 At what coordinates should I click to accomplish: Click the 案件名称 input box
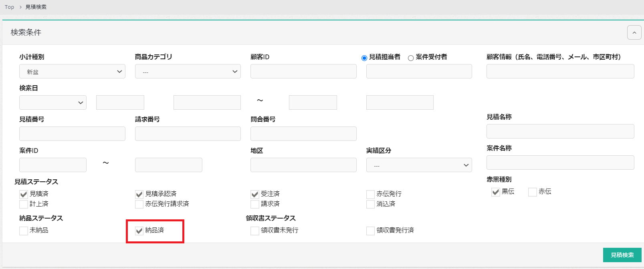560,163
